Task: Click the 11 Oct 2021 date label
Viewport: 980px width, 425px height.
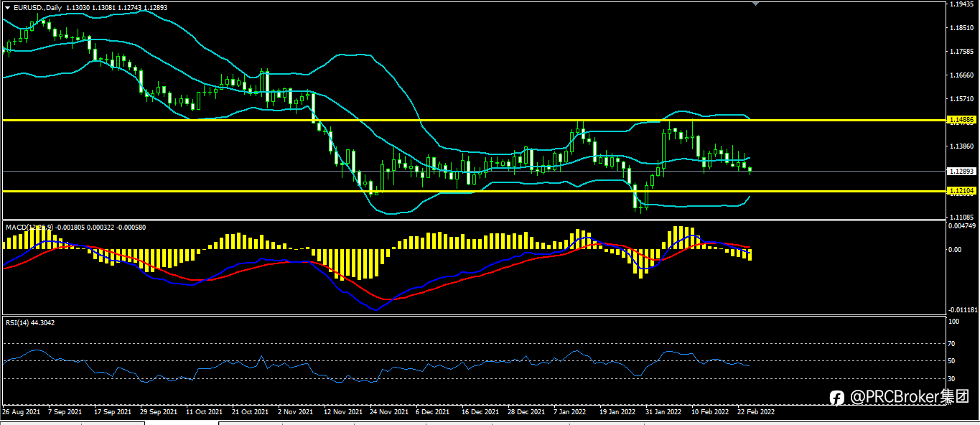Action: click(205, 413)
